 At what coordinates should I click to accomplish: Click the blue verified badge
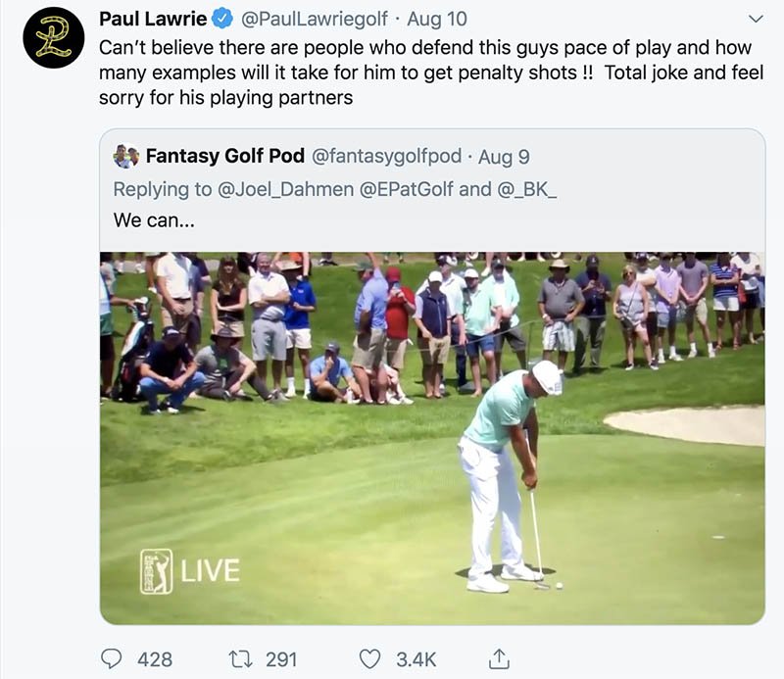click(220, 19)
